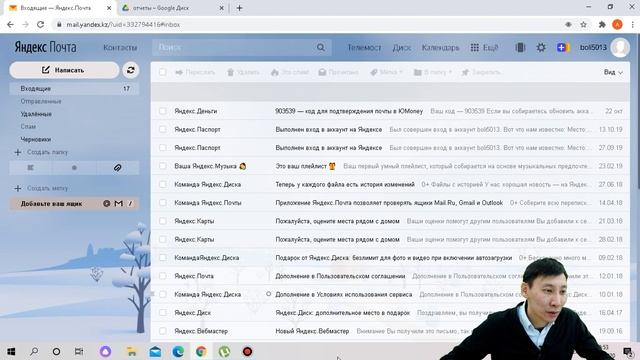640x360 pixels.
Task: Reload the page with browser refresh icon
Action: 40,24
